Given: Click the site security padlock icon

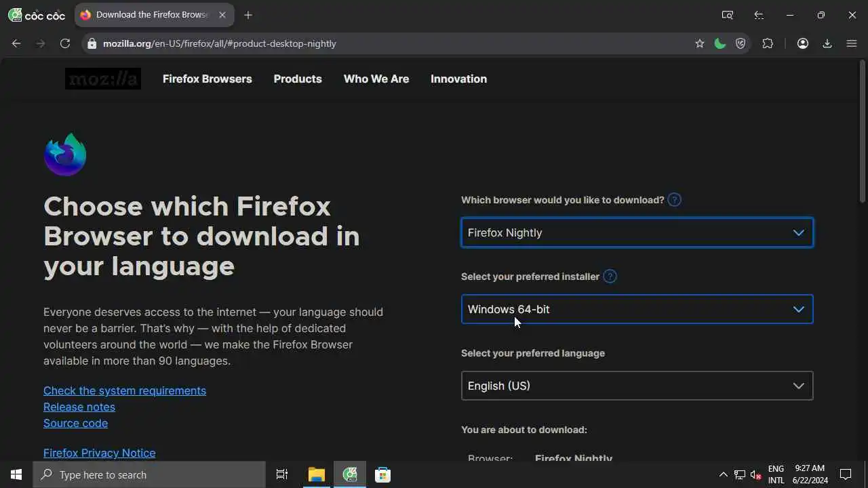Looking at the screenshot, I should point(92,43).
